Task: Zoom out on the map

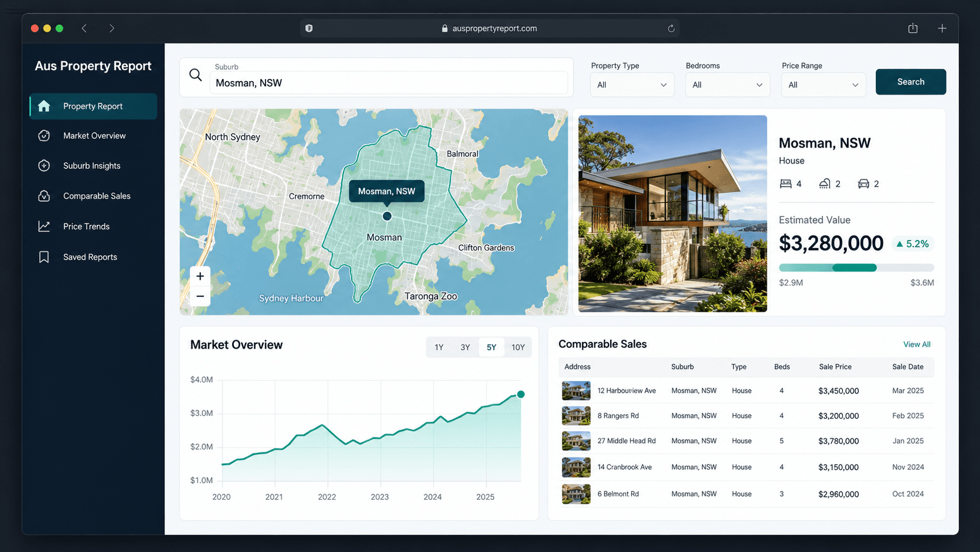Action: click(x=200, y=296)
